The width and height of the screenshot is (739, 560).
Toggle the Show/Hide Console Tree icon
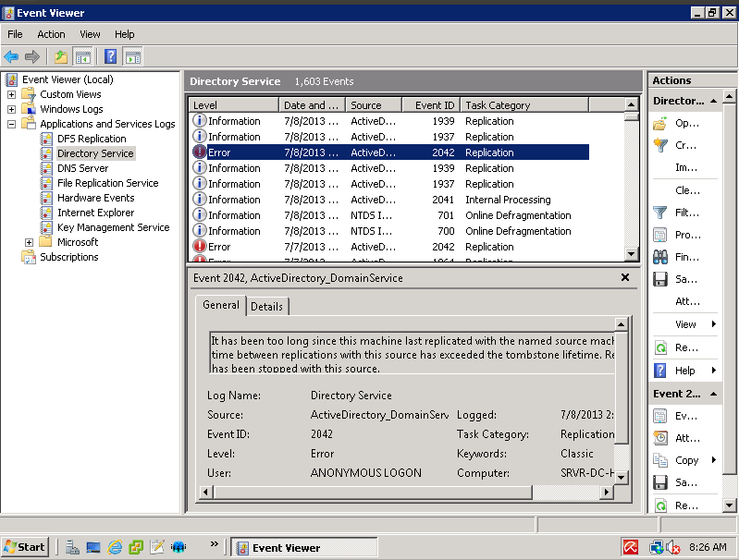pyautogui.click(x=83, y=57)
